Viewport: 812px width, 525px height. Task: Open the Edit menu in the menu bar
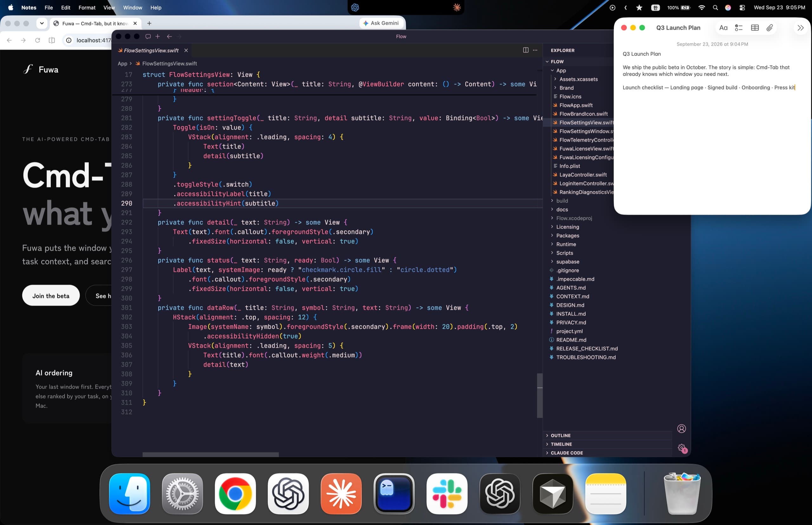click(x=66, y=8)
